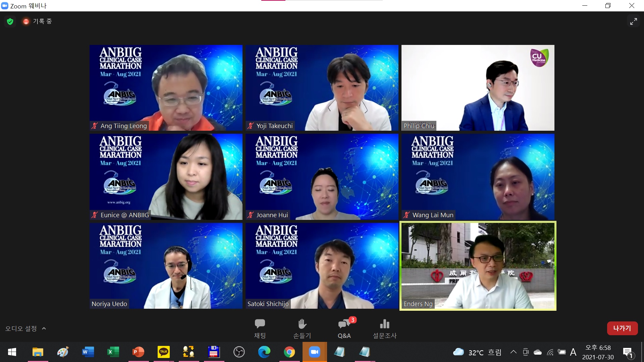Open the yellow people-arrows app on taskbar
This screenshot has width=644, height=362.
[189, 352]
